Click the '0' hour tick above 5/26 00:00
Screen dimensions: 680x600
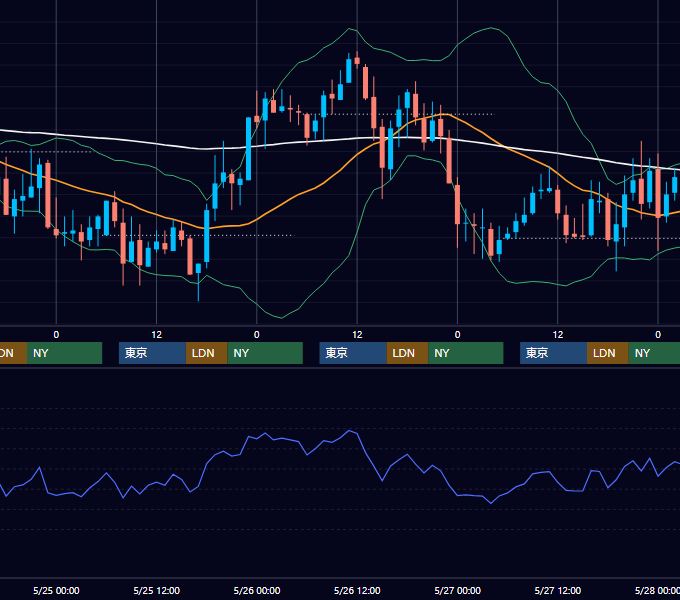tap(257, 335)
